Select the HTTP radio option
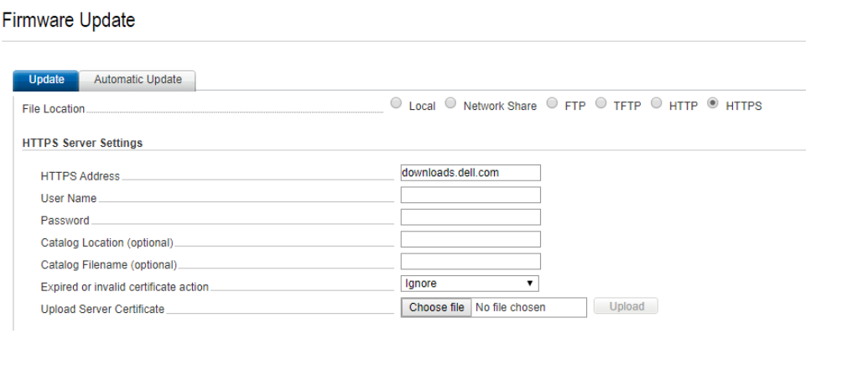This screenshot has width=868, height=370. 657,104
